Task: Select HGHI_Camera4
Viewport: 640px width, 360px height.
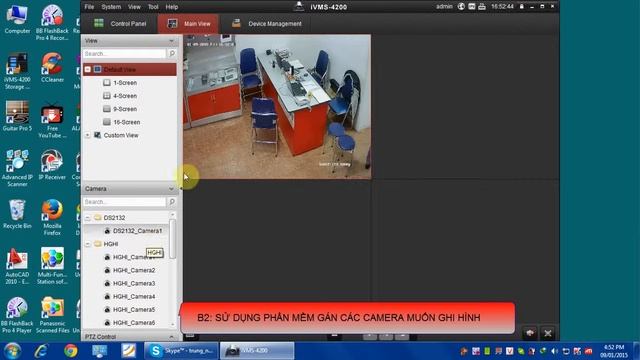Action: 134,296
